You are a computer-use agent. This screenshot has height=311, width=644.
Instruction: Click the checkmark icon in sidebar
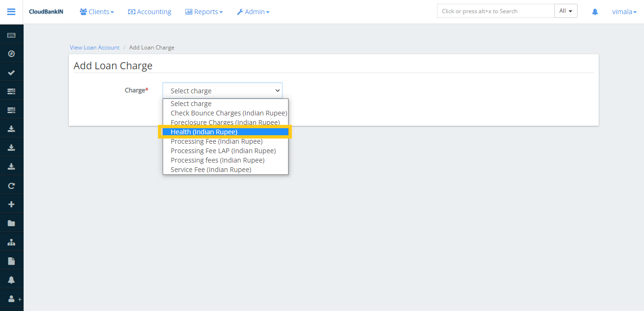click(11, 73)
